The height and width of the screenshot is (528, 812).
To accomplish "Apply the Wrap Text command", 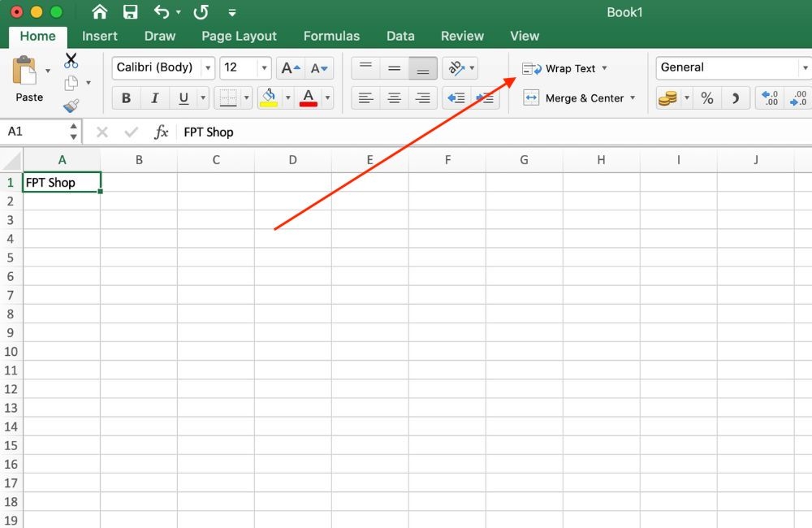I will 565,68.
